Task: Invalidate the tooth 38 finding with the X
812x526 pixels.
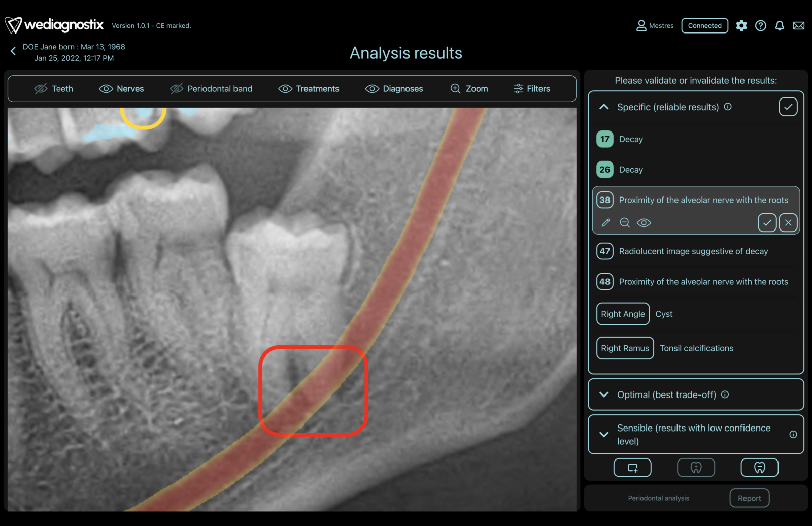Action: [788, 223]
